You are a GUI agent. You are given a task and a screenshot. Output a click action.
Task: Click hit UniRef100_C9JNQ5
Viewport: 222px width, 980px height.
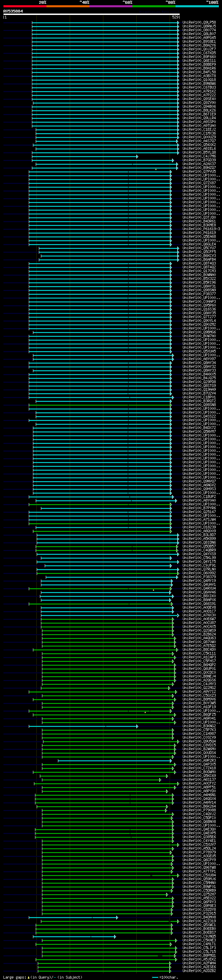[x=199, y=936]
